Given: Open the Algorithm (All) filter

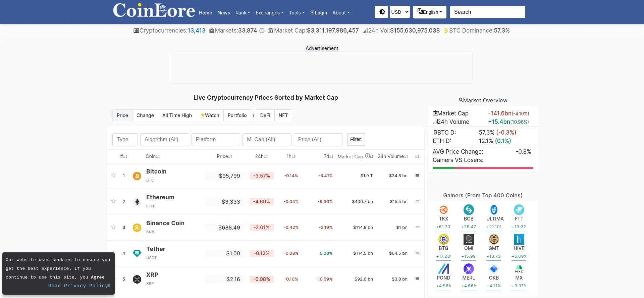Looking at the screenshot, I should pyautogui.click(x=165, y=140).
